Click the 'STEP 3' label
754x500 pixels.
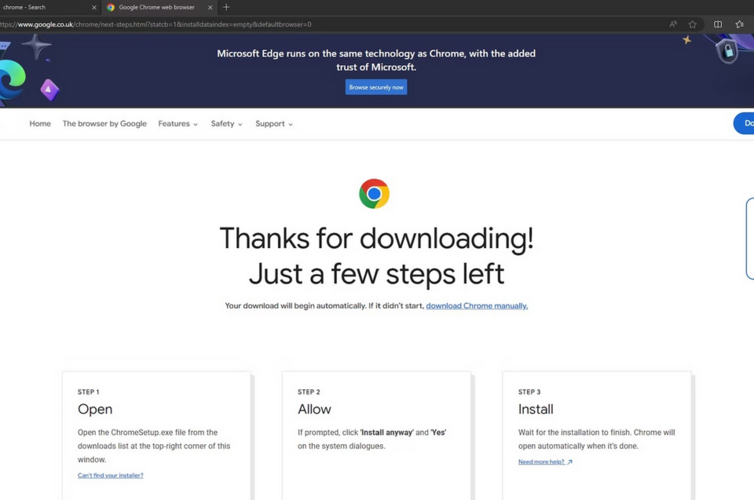click(529, 392)
